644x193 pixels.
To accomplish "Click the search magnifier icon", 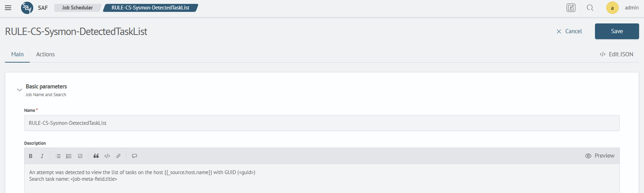I will pyautogui.click(x=590, y=8).
